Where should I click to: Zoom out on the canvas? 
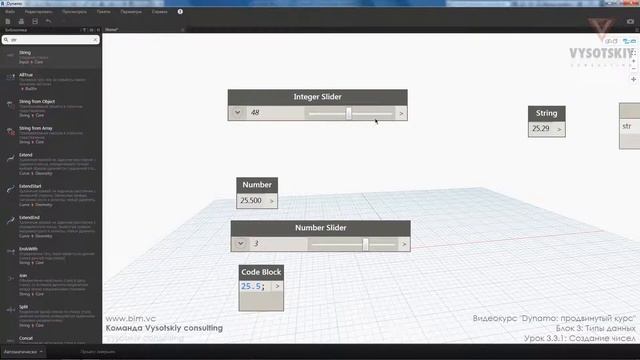click(633, 68)
